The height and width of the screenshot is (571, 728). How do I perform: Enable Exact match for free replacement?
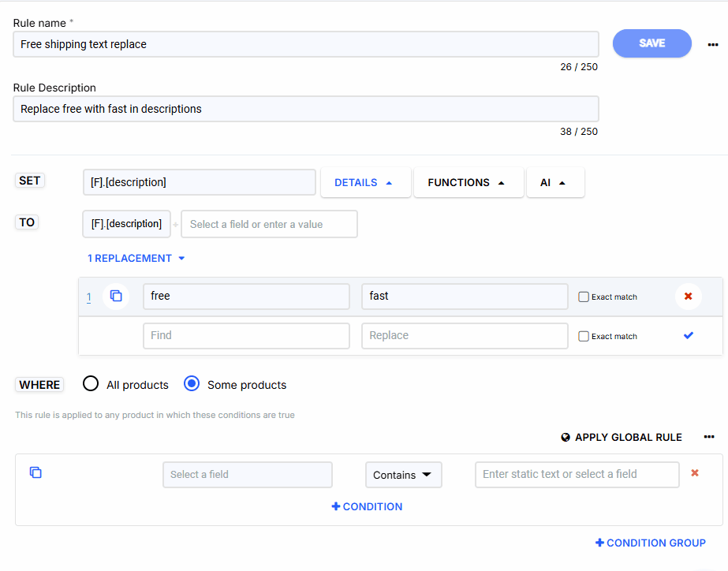point(584,297)
